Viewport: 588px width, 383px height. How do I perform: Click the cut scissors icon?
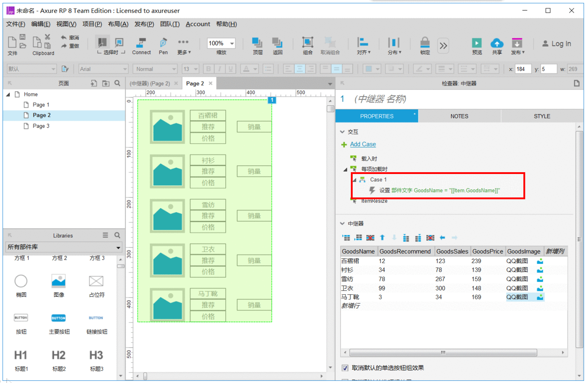(47, 37)
